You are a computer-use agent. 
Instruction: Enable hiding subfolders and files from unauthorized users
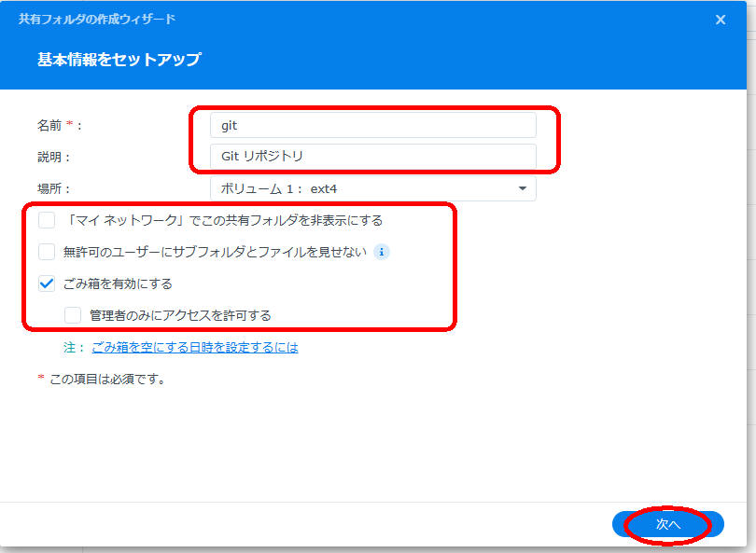(47, 252)
